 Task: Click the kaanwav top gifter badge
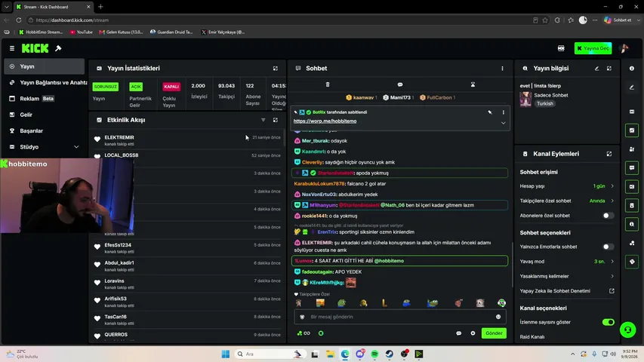click(362, 98)
